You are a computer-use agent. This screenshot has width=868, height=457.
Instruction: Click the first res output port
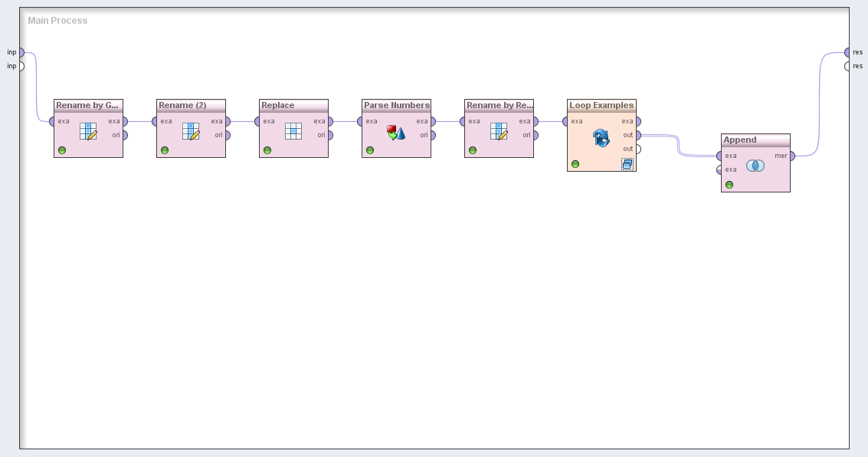click(x=847, y=52)
